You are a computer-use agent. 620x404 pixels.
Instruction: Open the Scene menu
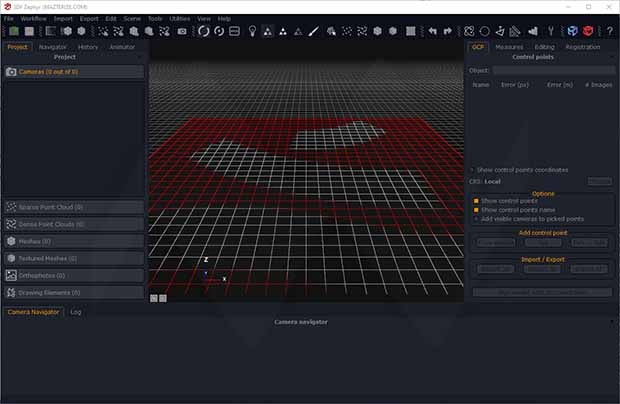tap(132, 19)
